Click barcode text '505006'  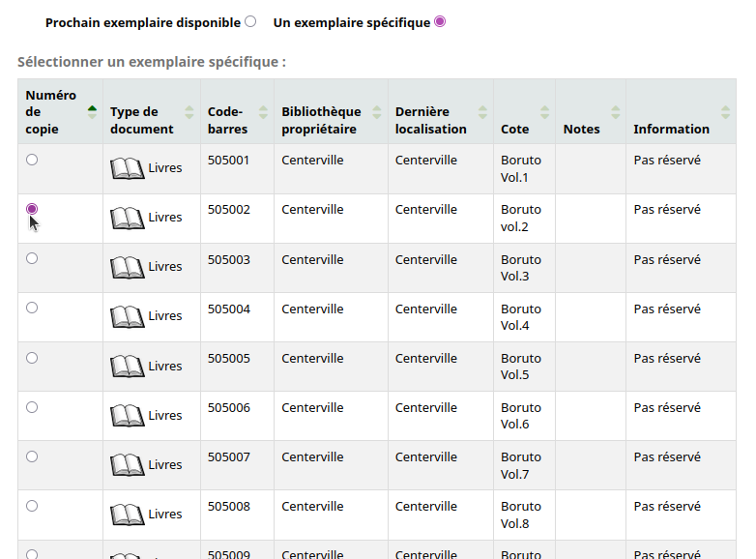pyautogui.click(x=228, y=407)
